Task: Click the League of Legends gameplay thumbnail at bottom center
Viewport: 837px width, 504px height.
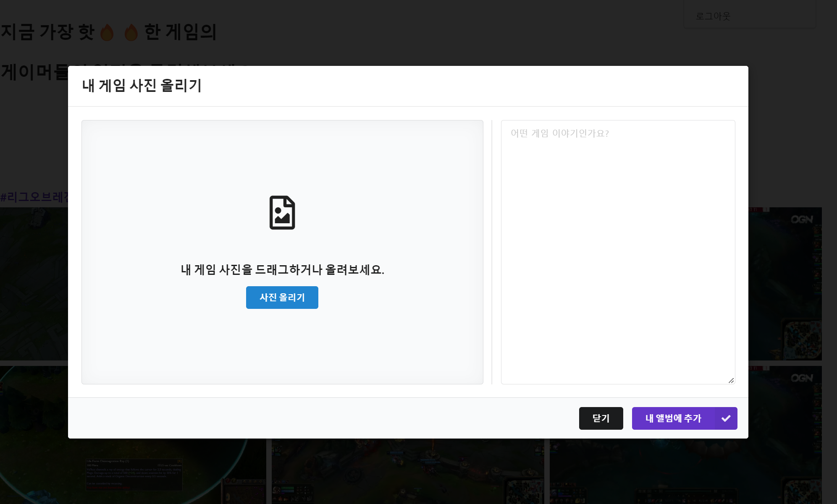Action: [x=407, y=470]
